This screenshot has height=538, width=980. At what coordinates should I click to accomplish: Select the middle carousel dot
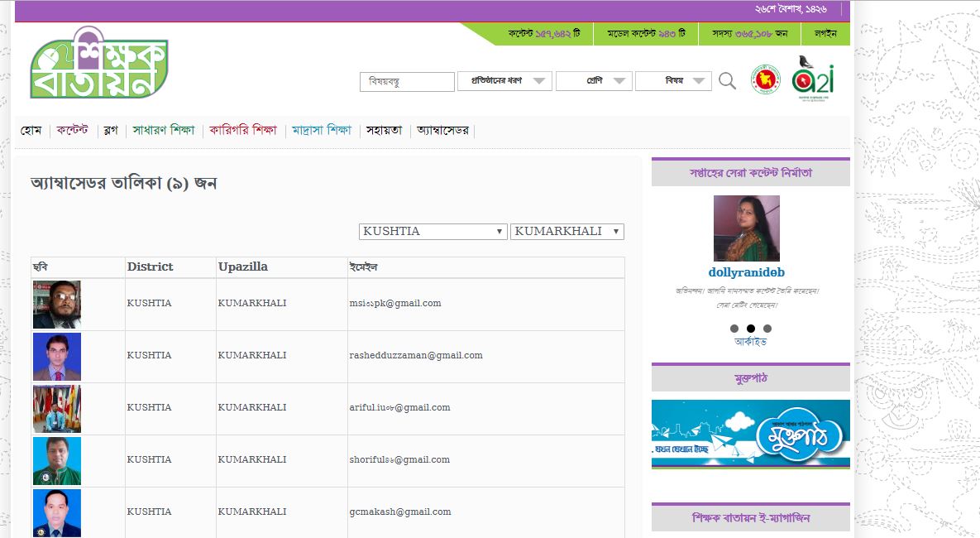click(x=751, y=329)
